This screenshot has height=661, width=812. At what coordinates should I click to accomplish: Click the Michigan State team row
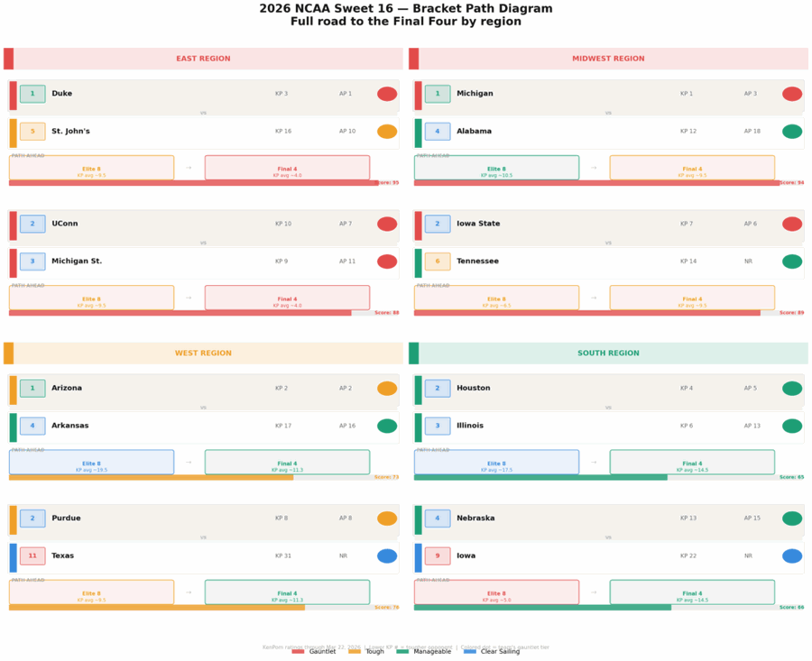point(203,262)
